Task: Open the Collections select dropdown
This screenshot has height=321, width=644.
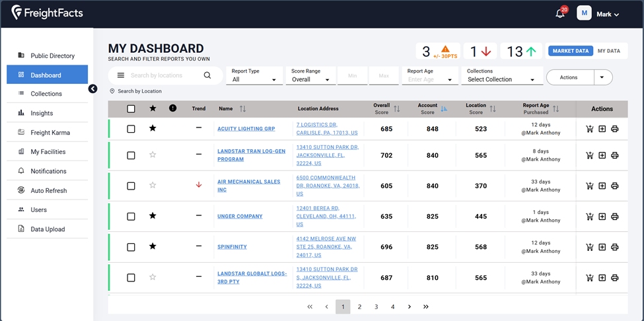Action: (x=502, y=76)
